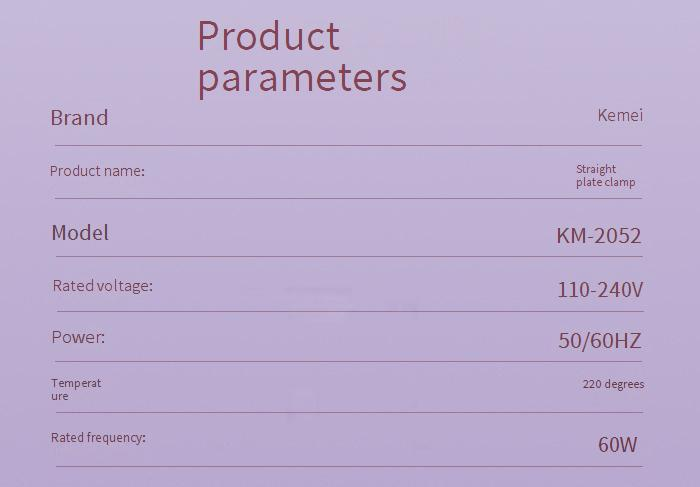Viewport: 700px width, 487px height.
Task: Click the word "parameters" in the heading
Action: tap(302, 77)
